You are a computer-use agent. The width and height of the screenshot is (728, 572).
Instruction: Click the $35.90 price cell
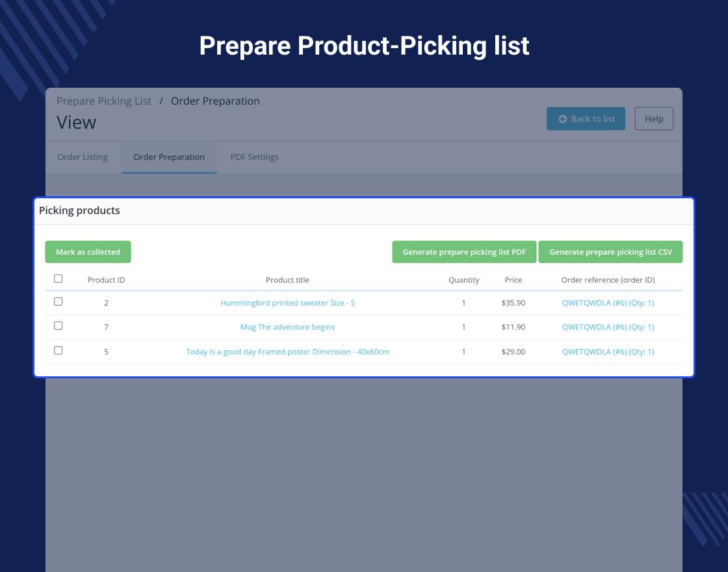513,303
